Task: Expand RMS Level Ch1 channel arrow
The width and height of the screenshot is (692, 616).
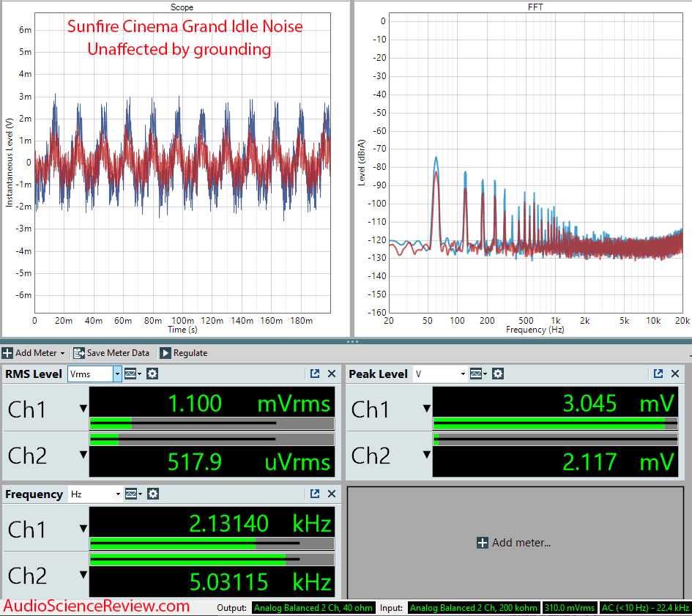Action: [83, 409]
